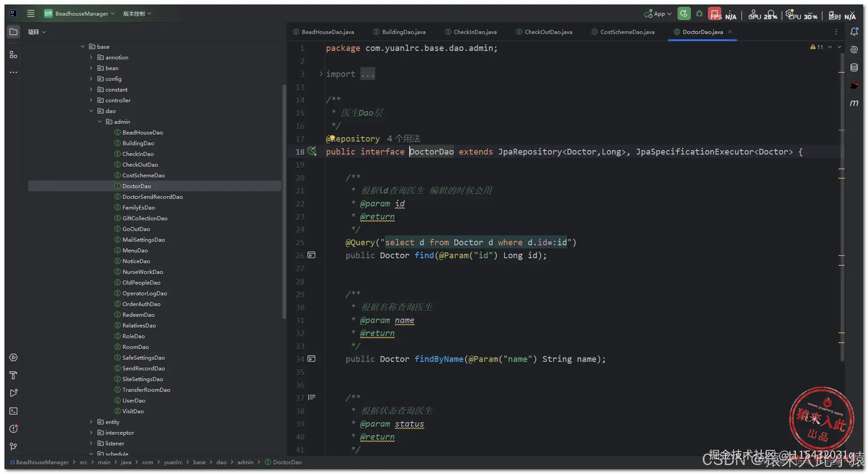Viewport: 868px width, 474px height.
Task: Open the Structure tool window
Action: click(13, 55)
